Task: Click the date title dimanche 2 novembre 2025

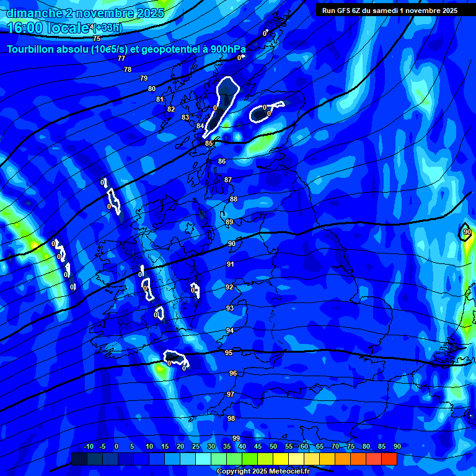Action: point(85,12)
